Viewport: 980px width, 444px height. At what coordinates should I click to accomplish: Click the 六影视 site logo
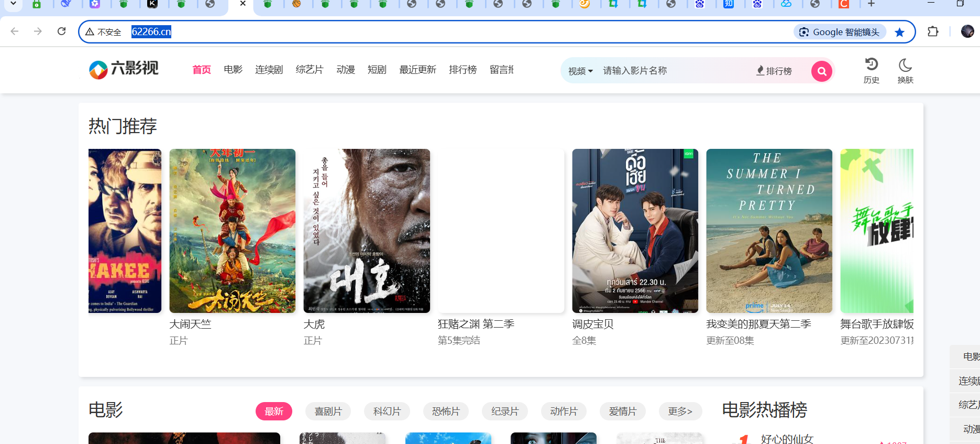click(x=124, y=69)
